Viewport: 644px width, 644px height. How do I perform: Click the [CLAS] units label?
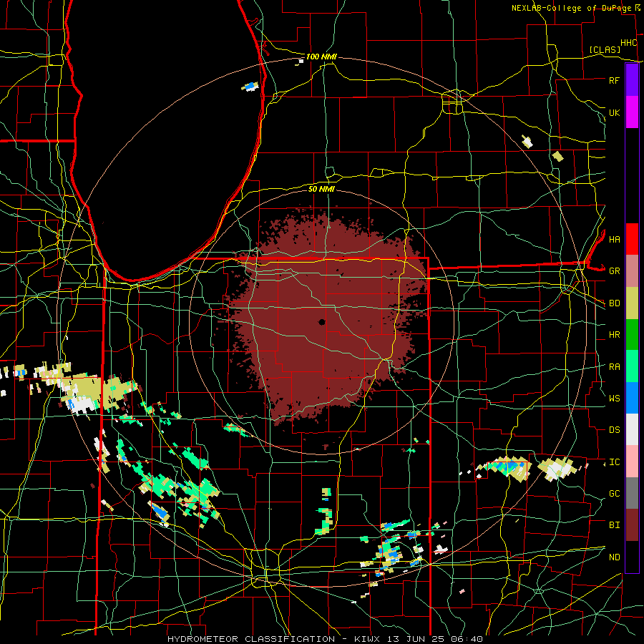[x=605, y=49]
